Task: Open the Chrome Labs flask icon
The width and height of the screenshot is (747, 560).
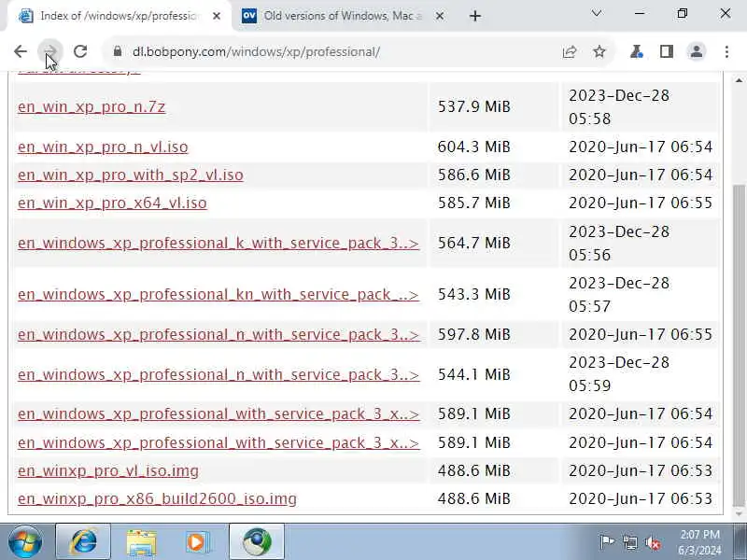Action: pos(637,51)
